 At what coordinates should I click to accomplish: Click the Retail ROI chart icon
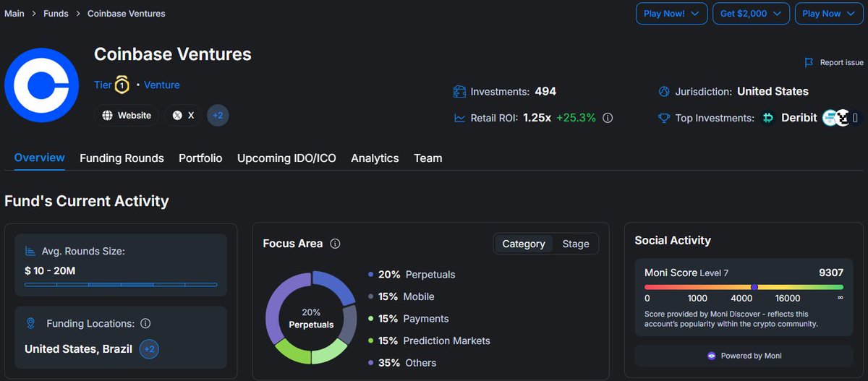click(459, 118)
